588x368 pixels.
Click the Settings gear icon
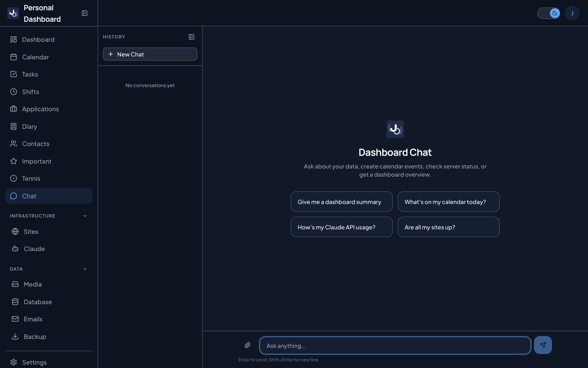14,362
